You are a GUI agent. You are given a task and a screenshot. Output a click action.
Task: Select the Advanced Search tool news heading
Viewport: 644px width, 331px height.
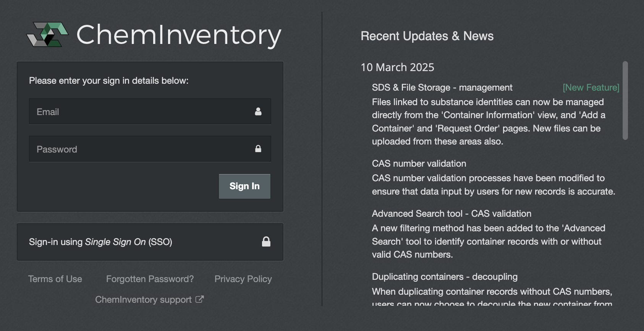451,214
